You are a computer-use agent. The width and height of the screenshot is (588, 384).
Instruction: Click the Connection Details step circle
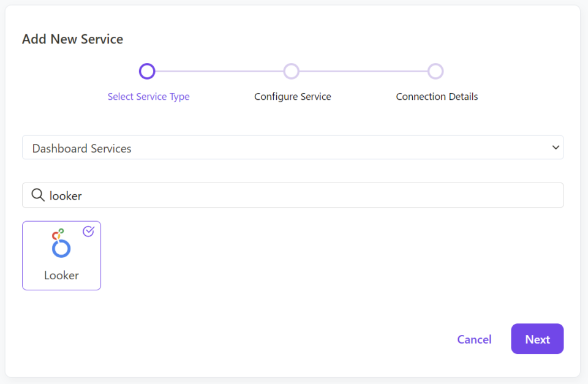click(436, 71)
